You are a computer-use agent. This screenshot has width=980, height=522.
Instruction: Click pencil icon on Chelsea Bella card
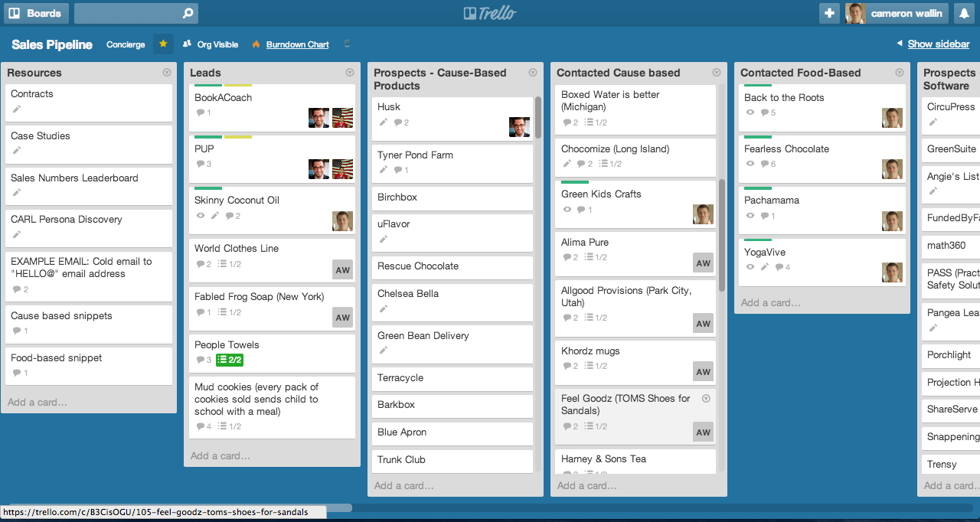tap(384, 309)
